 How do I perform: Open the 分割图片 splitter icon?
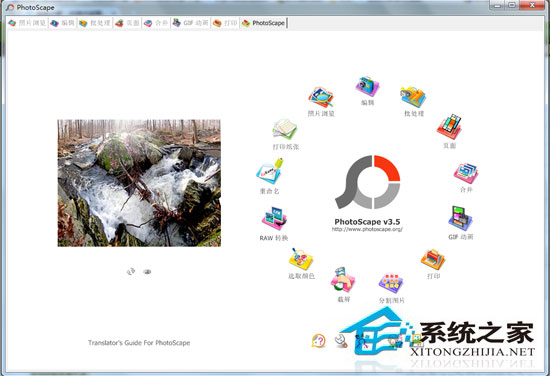point(391,283)
